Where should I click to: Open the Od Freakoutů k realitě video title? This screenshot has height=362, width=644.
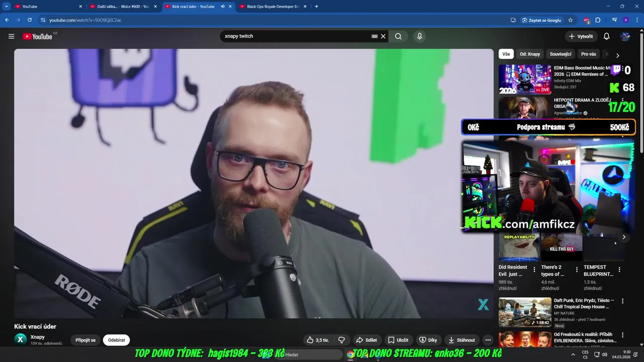pyautogui.click(x=584, y=337)
